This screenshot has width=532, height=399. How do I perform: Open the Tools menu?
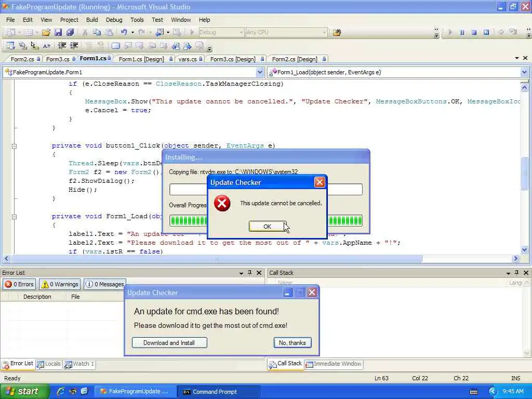tap(137, 20)
